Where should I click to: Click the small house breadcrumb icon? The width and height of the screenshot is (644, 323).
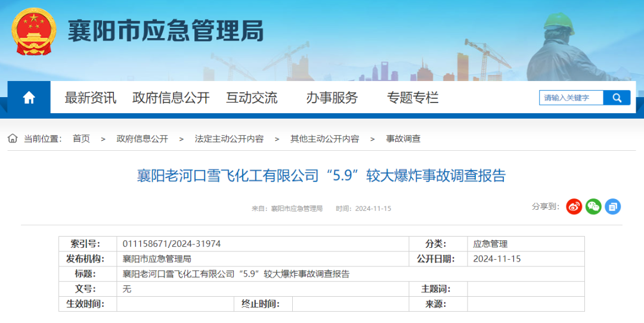coord(13,138)
